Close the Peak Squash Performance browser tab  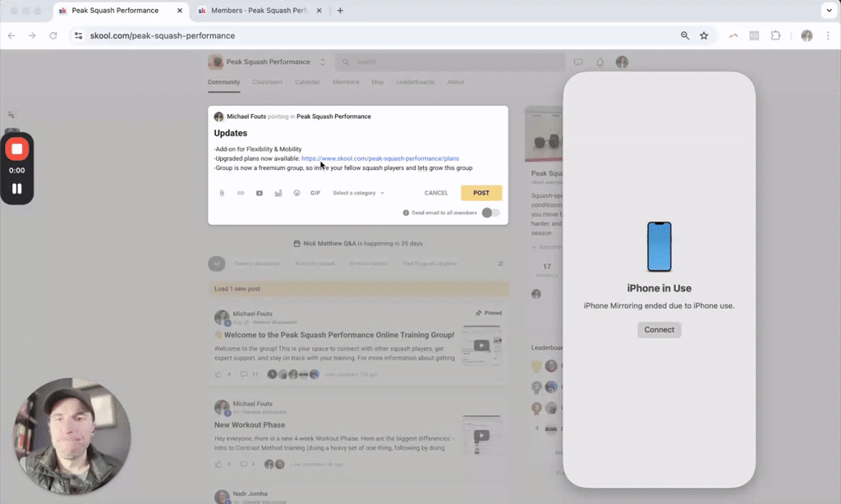tap(180, 11)
